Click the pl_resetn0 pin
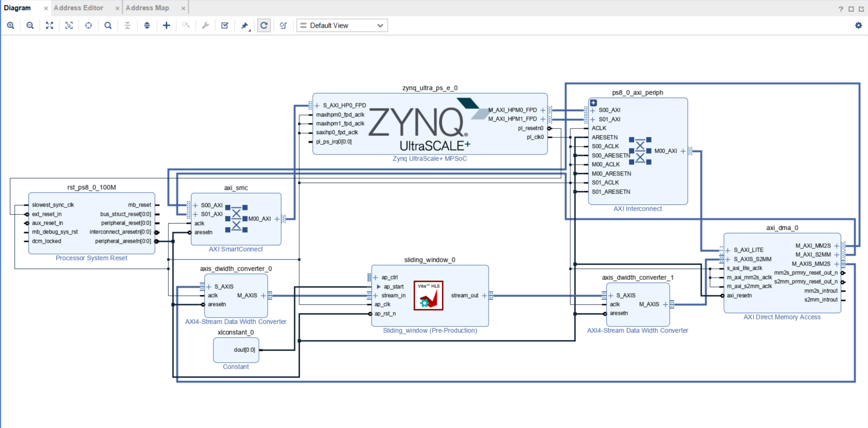Viewport: 868px width, 428px height. pos(531,128)
